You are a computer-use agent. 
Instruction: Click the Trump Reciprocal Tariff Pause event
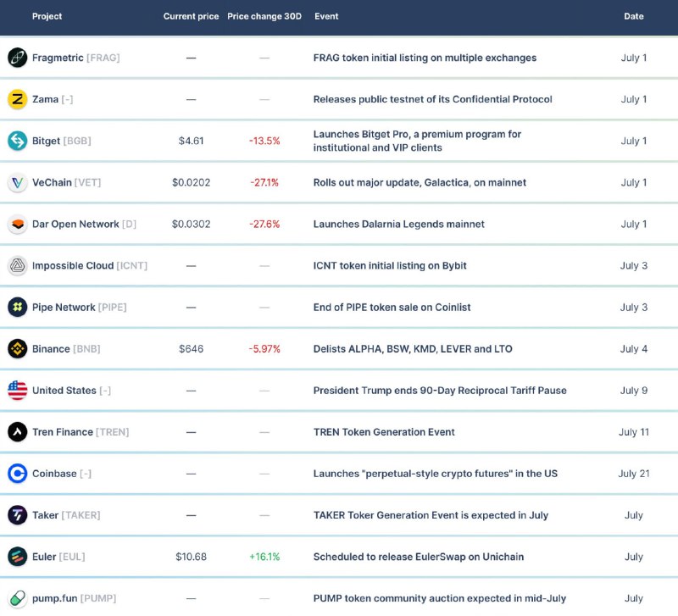(x=440, y=391)
